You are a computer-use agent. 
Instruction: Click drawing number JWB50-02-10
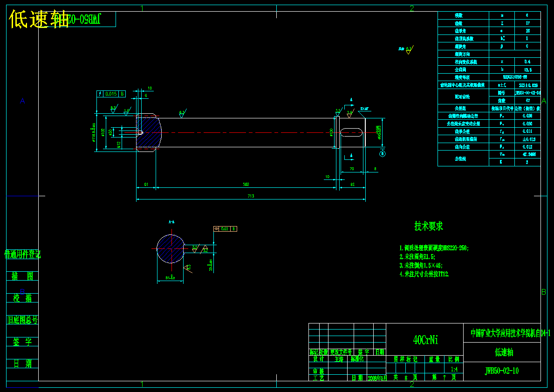502,371
